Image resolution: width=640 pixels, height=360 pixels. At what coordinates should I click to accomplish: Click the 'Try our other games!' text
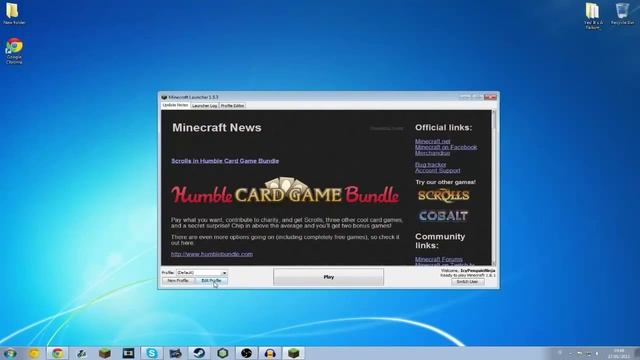445,182
